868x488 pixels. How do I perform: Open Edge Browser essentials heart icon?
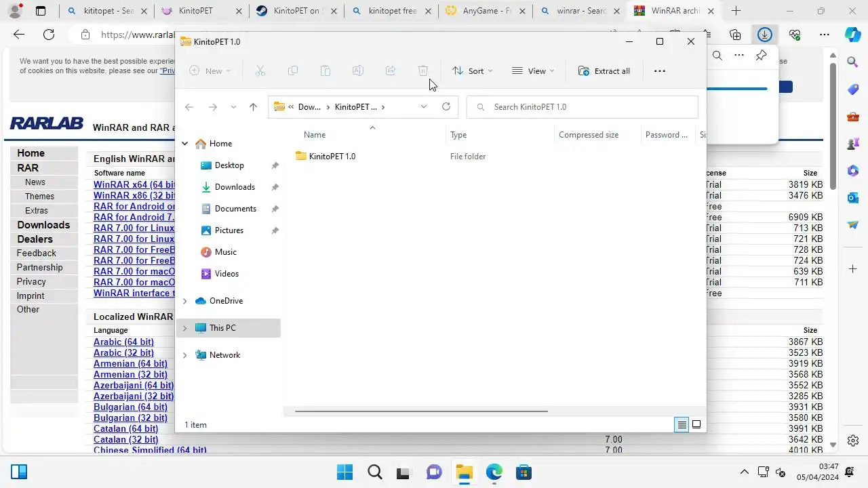click(x=795, y=35)
